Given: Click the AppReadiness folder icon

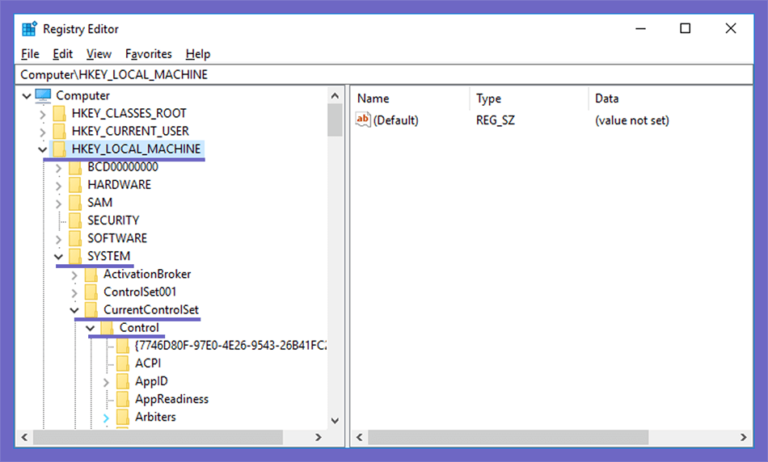Looking at the screenshot, I should 122,399.
